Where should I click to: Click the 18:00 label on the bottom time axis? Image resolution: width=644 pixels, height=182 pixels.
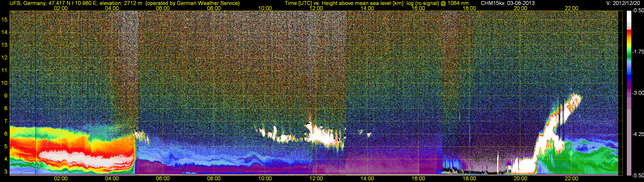(x=469, y=179)
